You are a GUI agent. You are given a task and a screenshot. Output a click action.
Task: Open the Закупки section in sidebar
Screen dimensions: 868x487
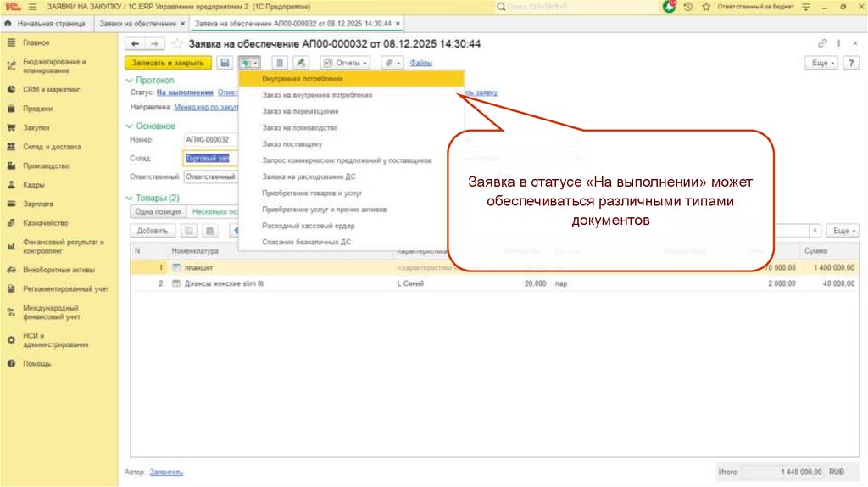(36, 127)
